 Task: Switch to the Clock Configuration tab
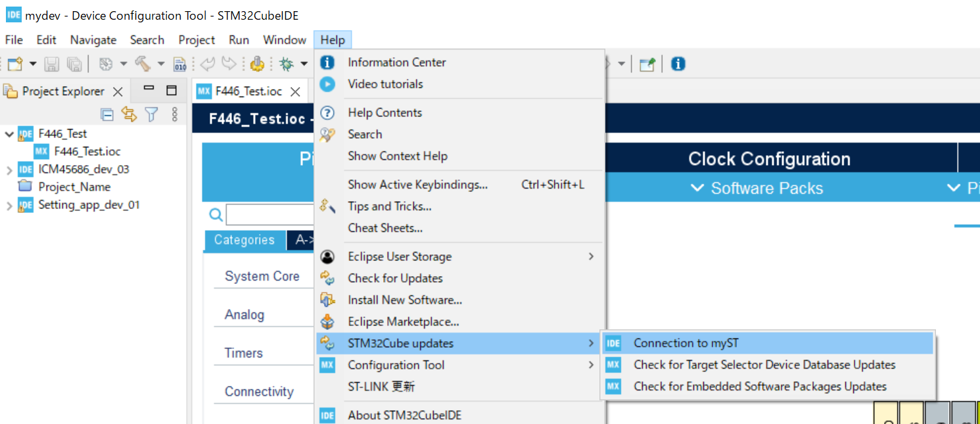[769, 159]
